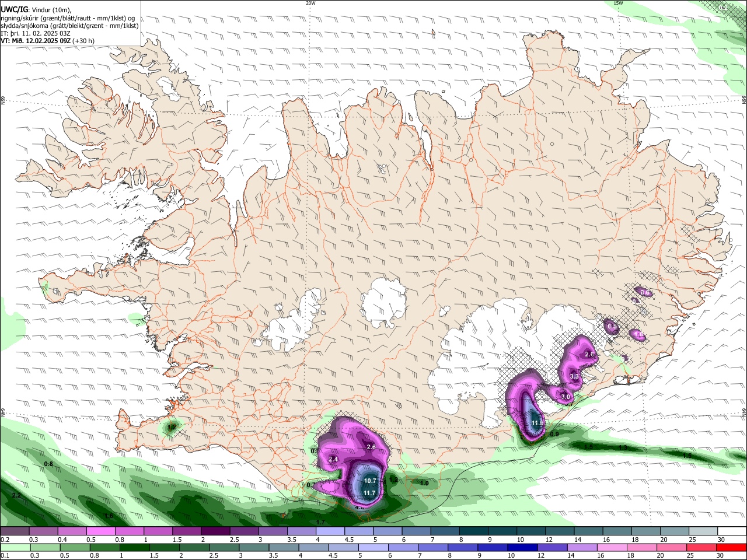
Task: Click the 1.2 rain value in southwest Iceland
Action: point(172,428)
